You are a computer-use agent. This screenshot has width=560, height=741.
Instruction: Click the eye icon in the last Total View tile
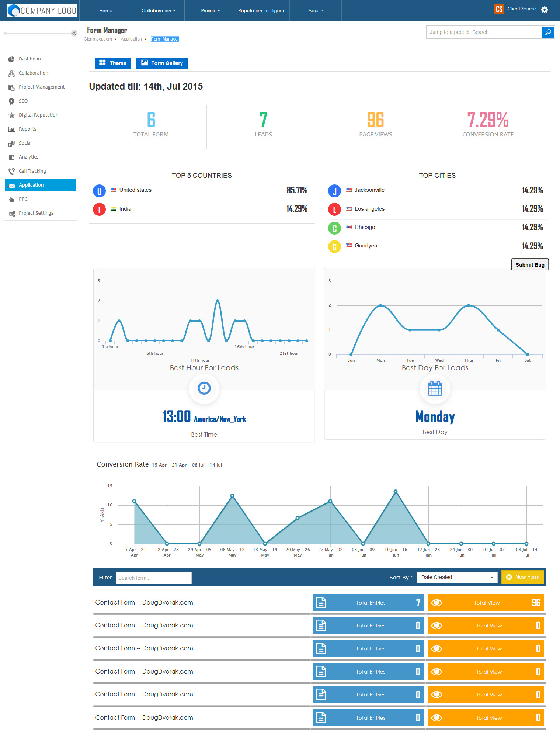(x=436, y=718)
